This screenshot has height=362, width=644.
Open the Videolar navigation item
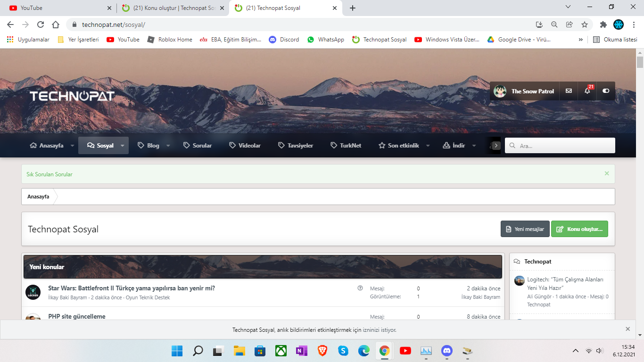245,146
